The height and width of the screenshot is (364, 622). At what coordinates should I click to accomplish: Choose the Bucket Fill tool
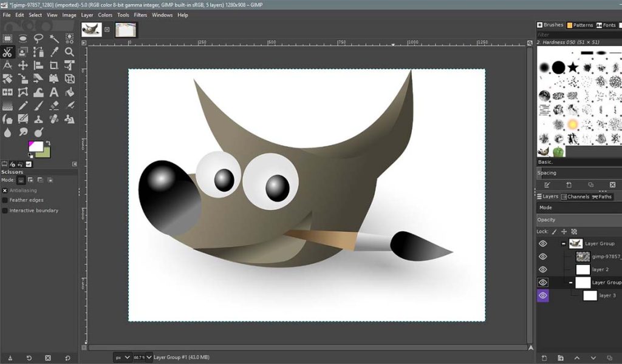(x=69, y=92)
